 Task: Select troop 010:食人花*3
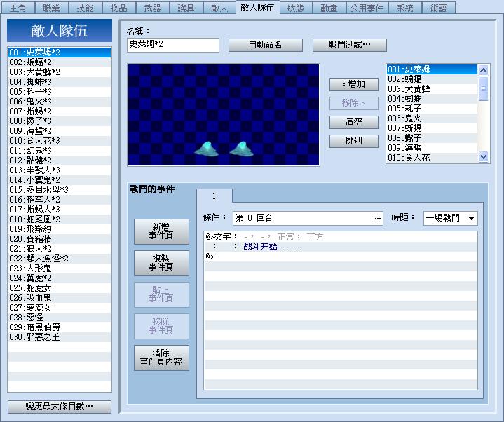pyautogui.click(x=60, y=140)
